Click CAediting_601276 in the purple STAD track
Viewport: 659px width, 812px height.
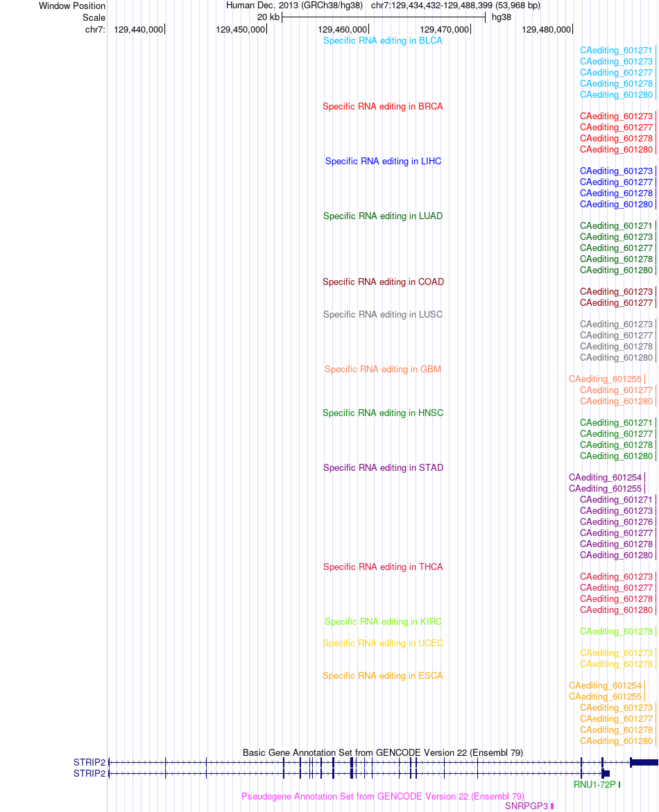pos(616,523)
